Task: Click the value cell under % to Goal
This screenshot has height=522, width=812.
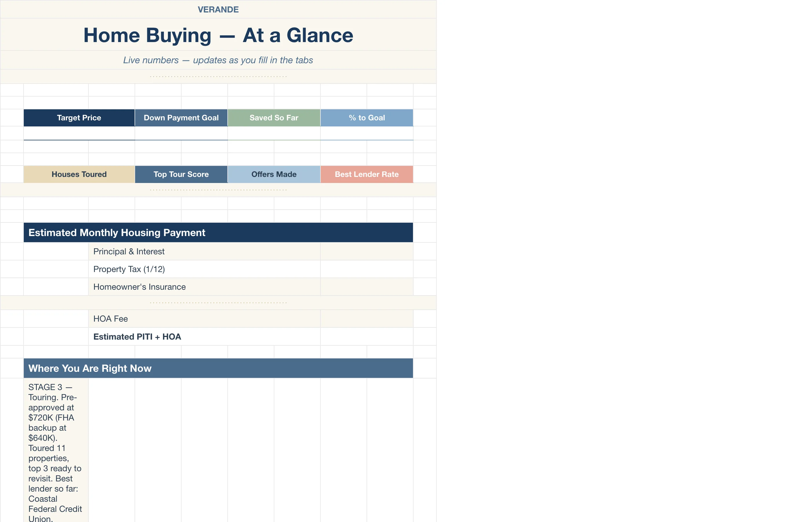Action: (x=367, y=133)
